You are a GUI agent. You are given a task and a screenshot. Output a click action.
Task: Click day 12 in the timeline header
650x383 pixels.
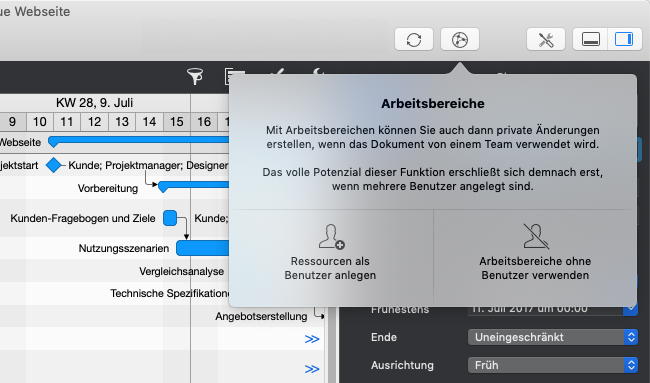95,121
